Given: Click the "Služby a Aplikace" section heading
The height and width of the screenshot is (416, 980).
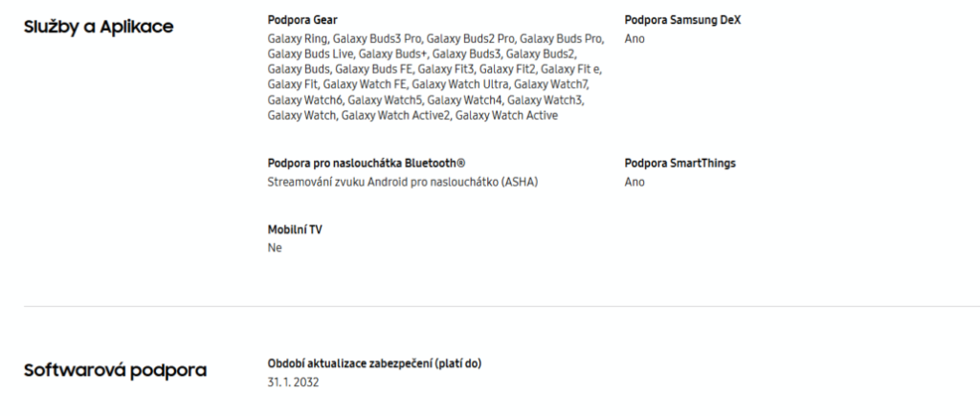Looking at the screenshot, I should click(98, 25).
